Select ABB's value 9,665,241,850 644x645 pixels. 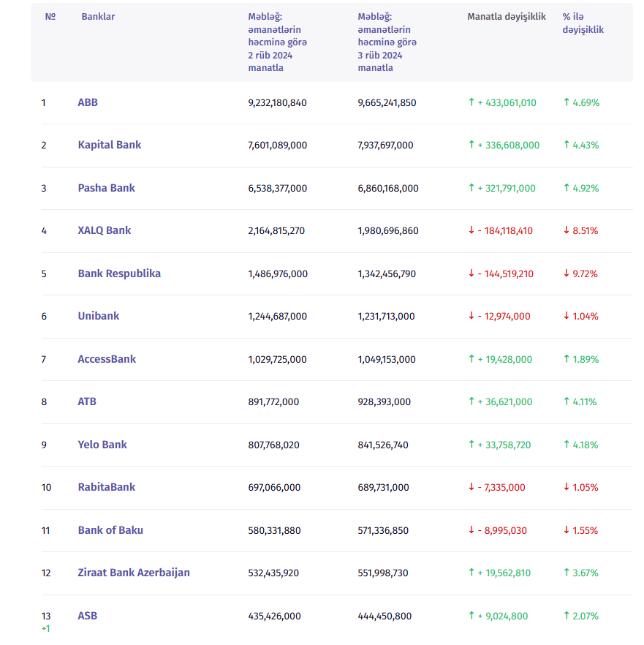pos(387,103)
